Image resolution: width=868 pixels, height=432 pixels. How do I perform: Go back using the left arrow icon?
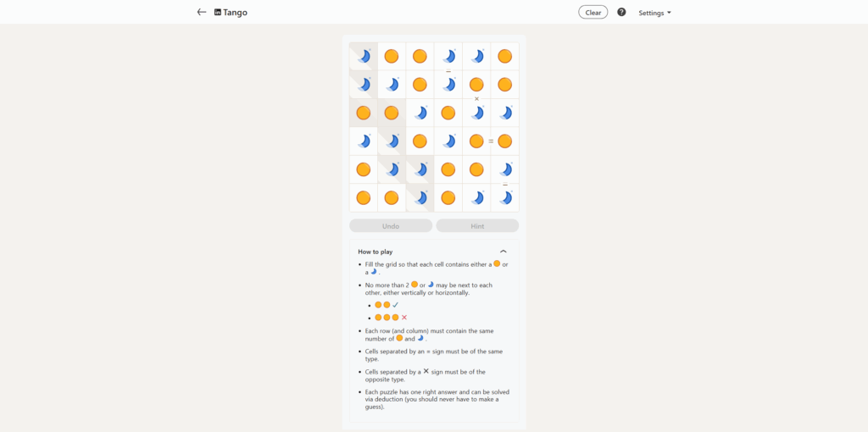coord(202,12)
